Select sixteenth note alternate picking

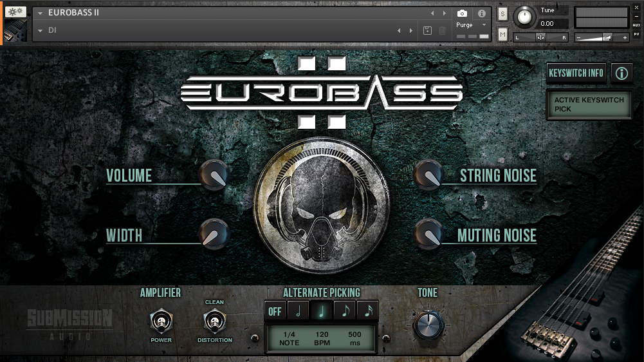pyautogui.click(x=369, y=311)
